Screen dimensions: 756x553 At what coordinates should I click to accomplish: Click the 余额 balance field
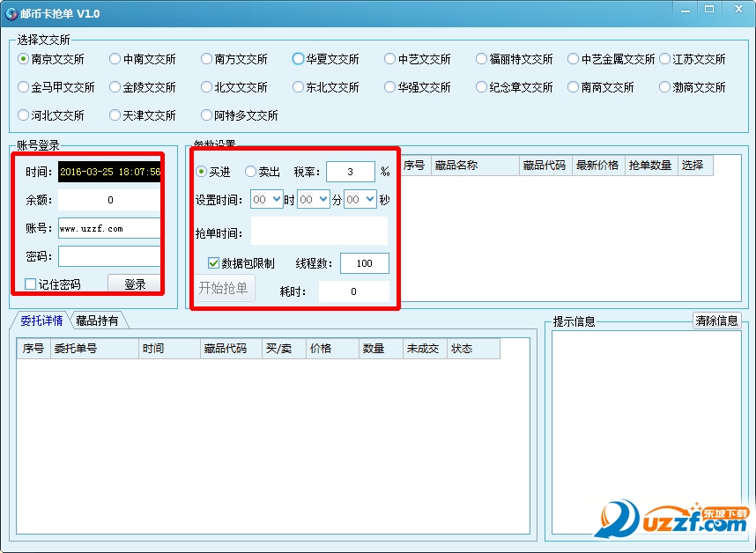point(109,200)
